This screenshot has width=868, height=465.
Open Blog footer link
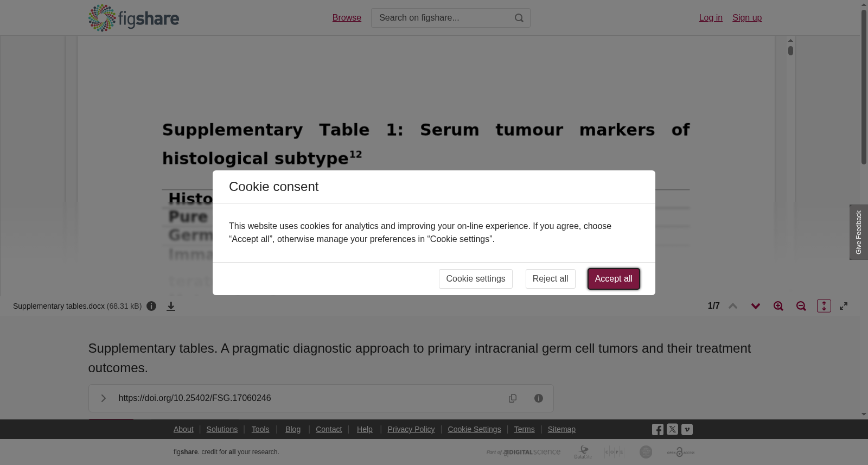(293, 429)
